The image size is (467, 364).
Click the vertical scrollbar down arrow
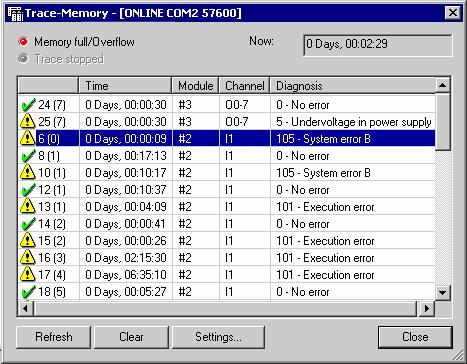(443, 293)
